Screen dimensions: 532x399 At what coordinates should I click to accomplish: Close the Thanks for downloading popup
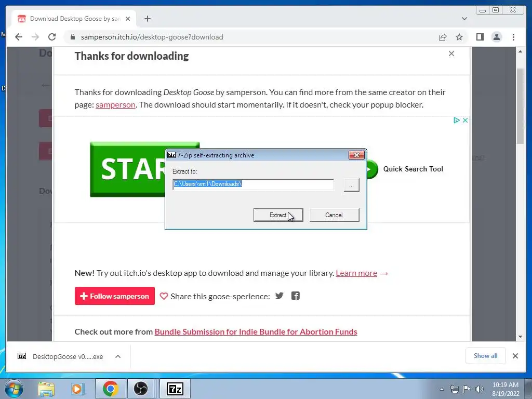tap(451, 54)
